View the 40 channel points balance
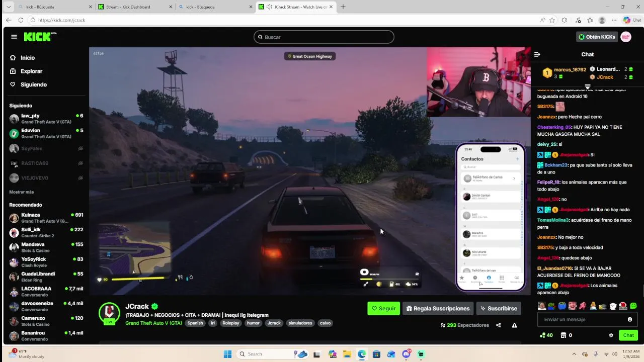The image size is (644, 362). coord(546,335)
